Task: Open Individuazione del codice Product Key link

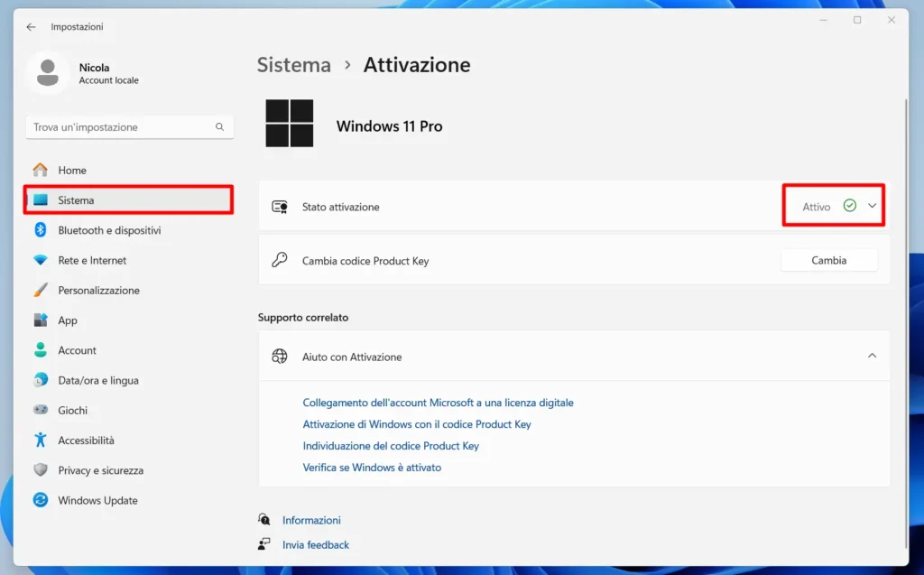Action: pyautogui.click(x=391, y=446)
